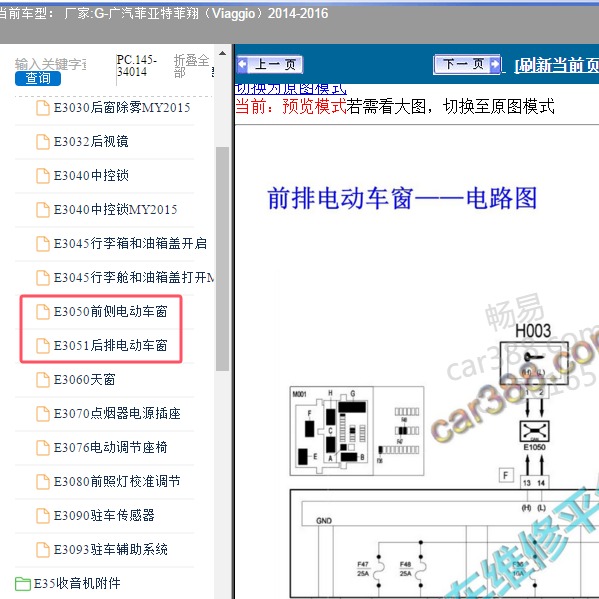Click the document icon beside E3070点烟器电源插座
599x599 pixels.
tap(43, 414)
